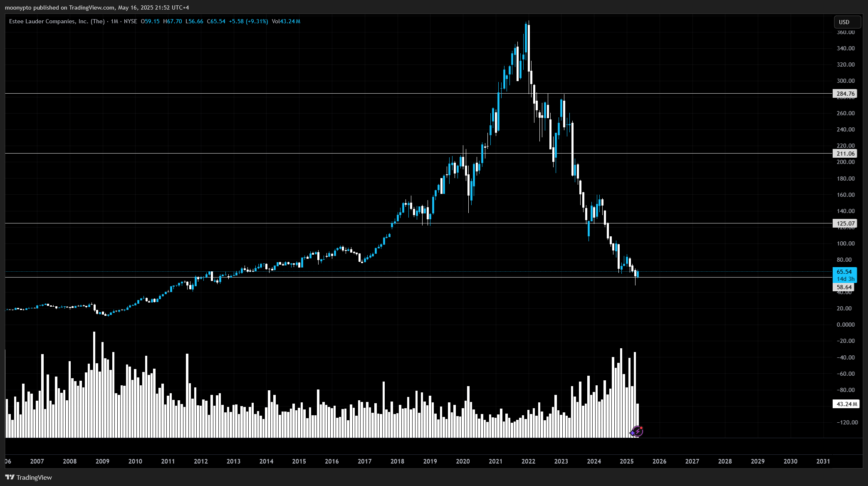Click the 284.76 horizontal line price label

click(846, 94)
